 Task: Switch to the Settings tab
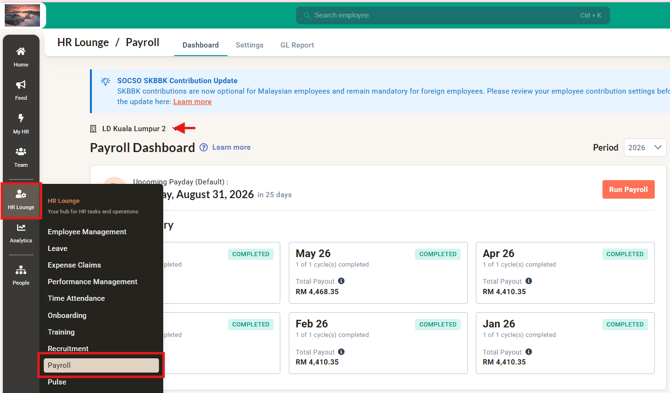(249, 45)
